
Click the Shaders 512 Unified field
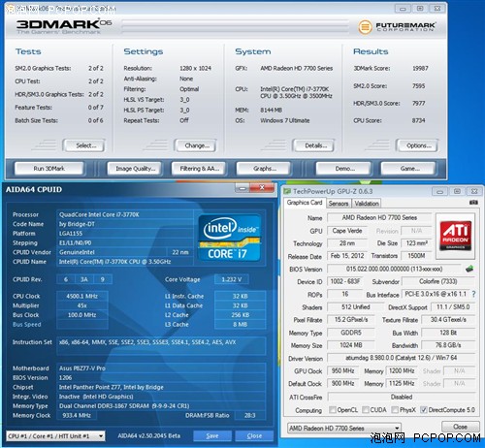[x=356, y=307]
